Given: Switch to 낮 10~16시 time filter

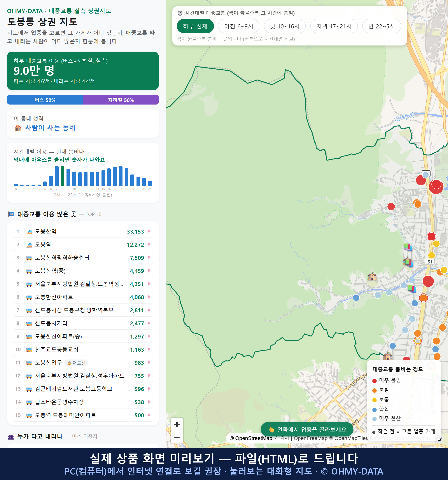Looking at the screenshot, I should (285, 26).
